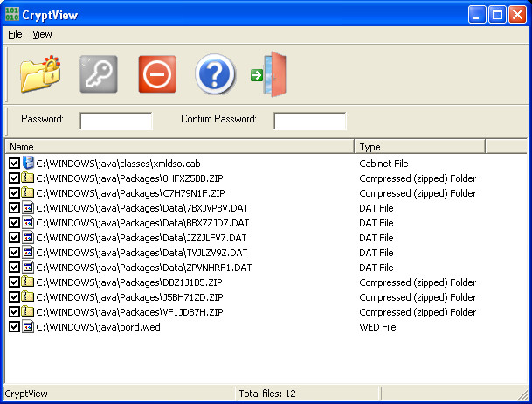Click the gray key encrypt icon
The image size is (532, 404).
coord(99,74)
